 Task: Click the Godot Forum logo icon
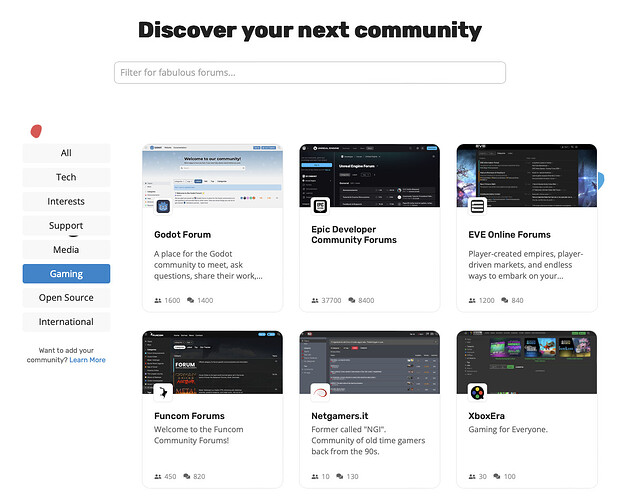(163, 207)
